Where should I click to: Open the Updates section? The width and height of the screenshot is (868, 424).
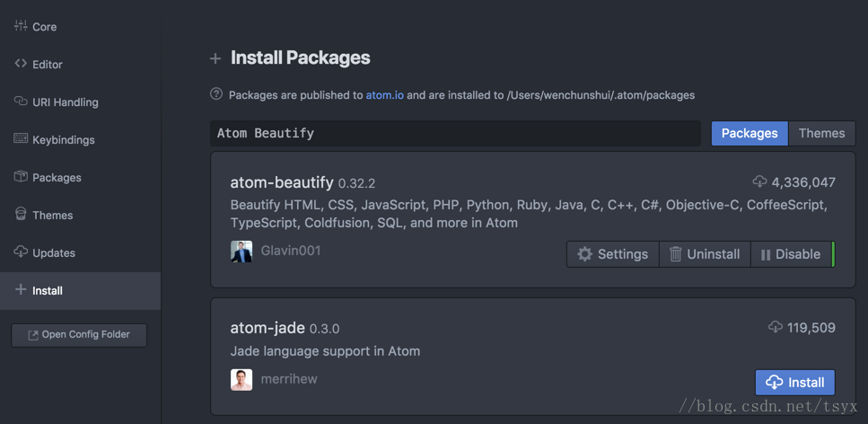(x=80, y=252)
